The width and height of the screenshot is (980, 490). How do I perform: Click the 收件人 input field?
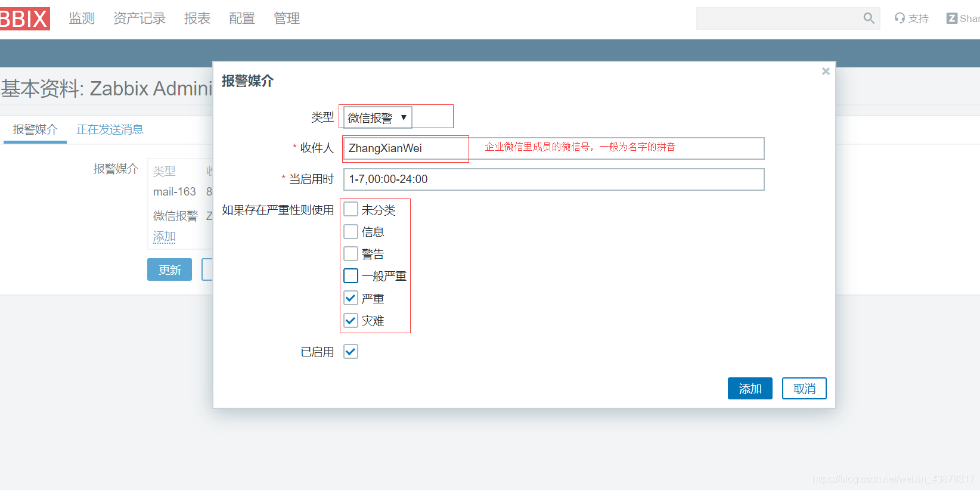tap(554, 148)
